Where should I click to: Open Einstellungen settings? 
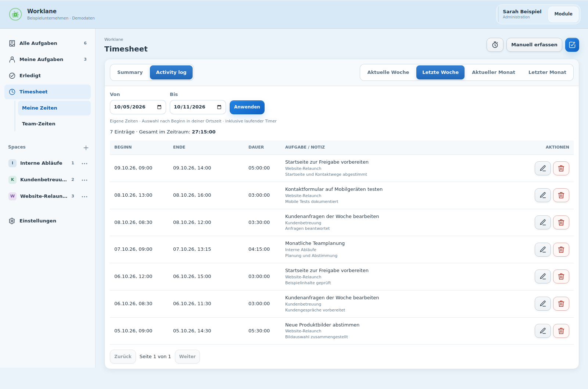(47, 221)
